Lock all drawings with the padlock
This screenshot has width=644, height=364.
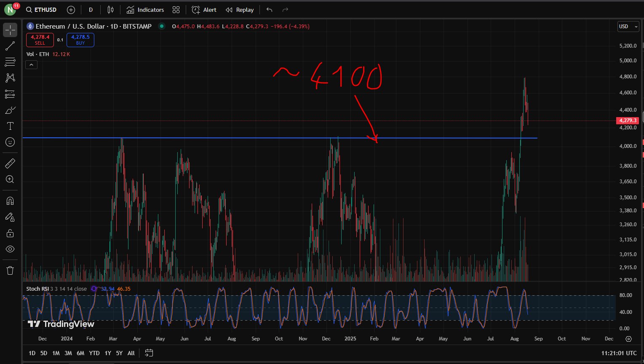[10, 233]
